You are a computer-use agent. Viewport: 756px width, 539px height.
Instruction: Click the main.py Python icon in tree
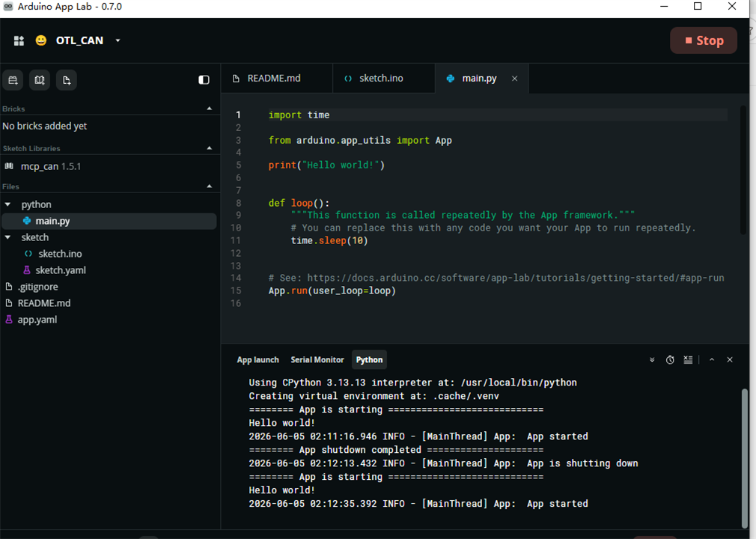coord(27,221)
